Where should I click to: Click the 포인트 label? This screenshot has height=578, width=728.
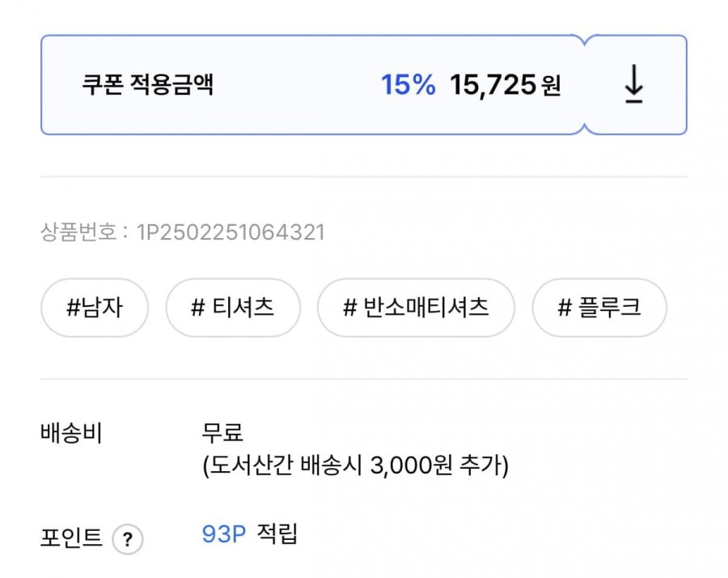click(72, 538)
